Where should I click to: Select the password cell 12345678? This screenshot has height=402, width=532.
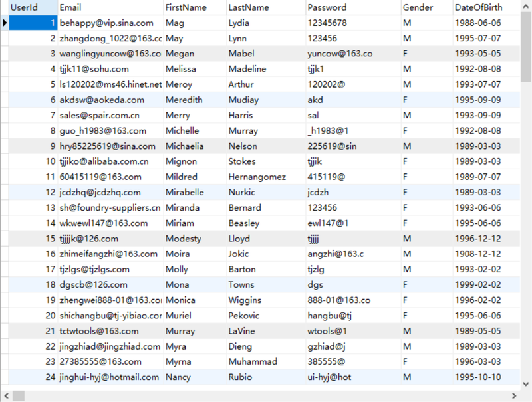[353, 23]
